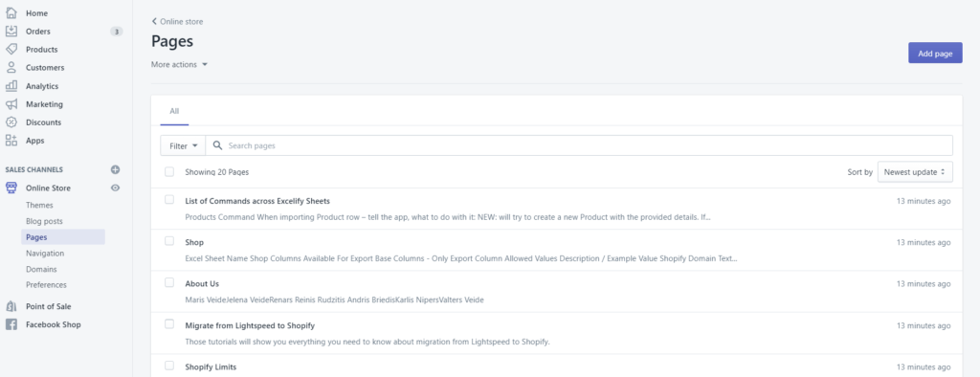Image resolution: width=980 pixels, height=377 pixels.
Task: Click the Marketing megaphone icon
Action: (x=11, y=104)
